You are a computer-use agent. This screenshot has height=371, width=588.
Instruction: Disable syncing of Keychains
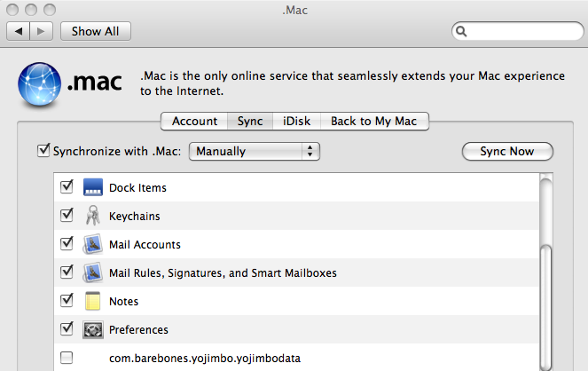pyautogui.click(x=67, y=216)
